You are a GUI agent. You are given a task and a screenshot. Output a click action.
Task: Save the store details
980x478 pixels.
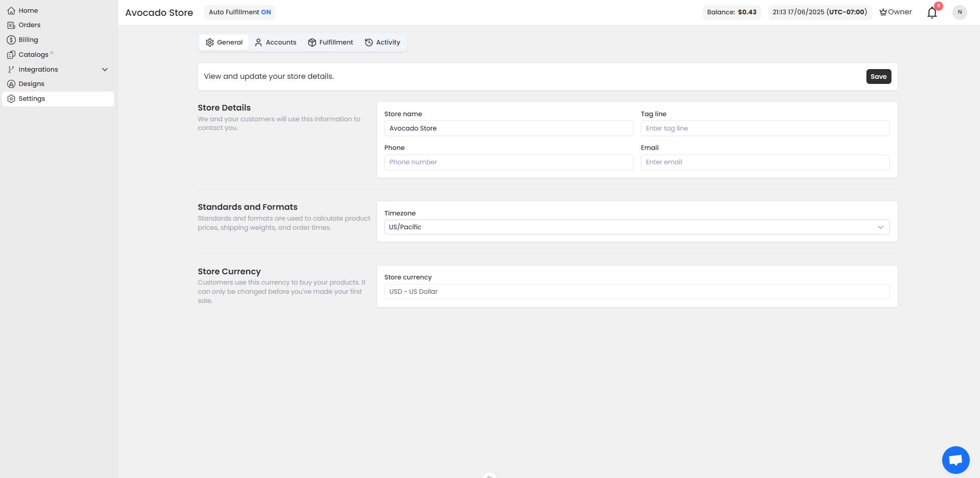point(879,77)
